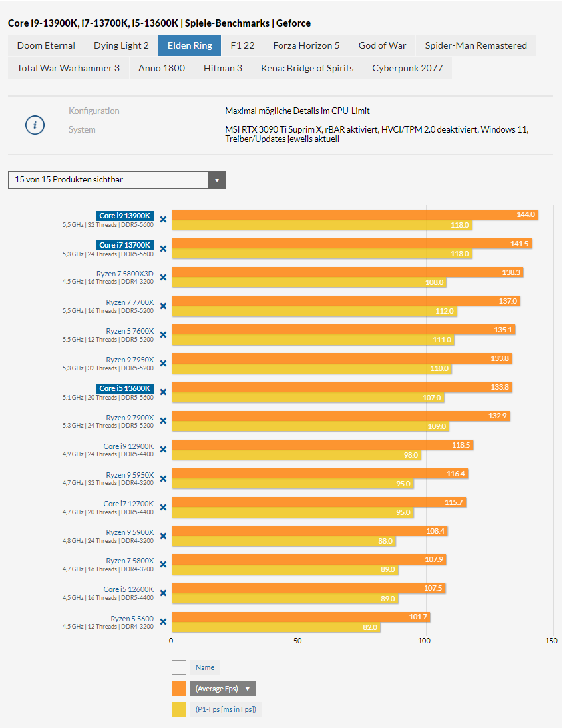
Task: Open the Hitman 3 tab
Action: [x=222, y=68]
